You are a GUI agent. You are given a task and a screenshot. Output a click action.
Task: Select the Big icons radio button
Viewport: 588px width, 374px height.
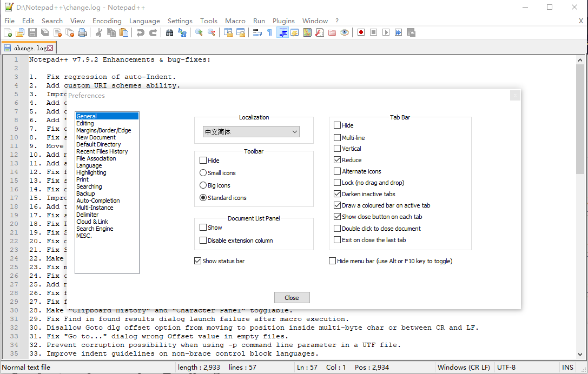coord(203,185)
